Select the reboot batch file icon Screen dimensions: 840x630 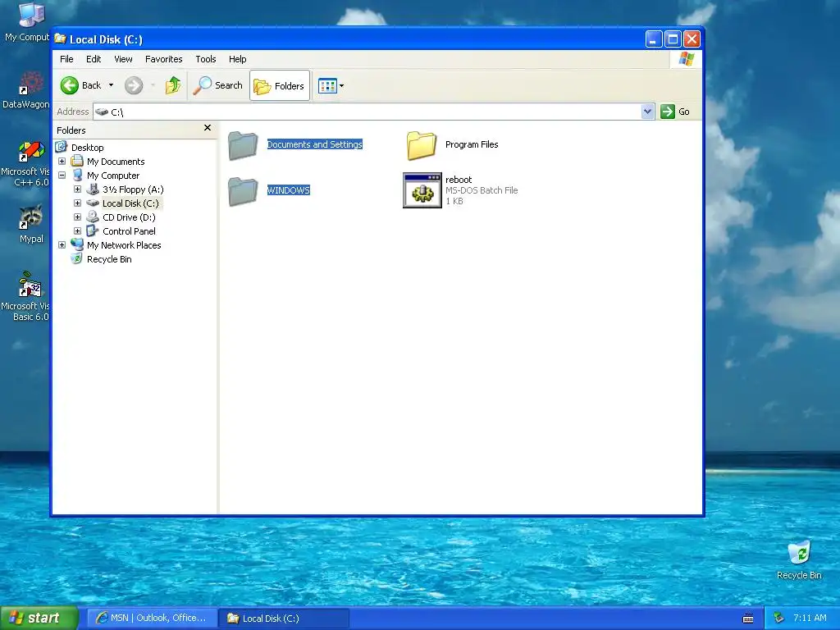coord(422,190)
